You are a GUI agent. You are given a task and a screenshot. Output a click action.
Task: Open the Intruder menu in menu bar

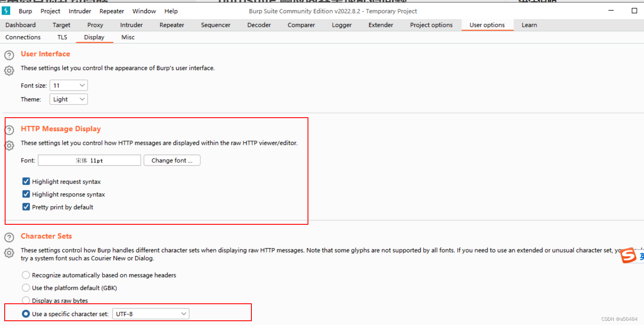point(80,11)
